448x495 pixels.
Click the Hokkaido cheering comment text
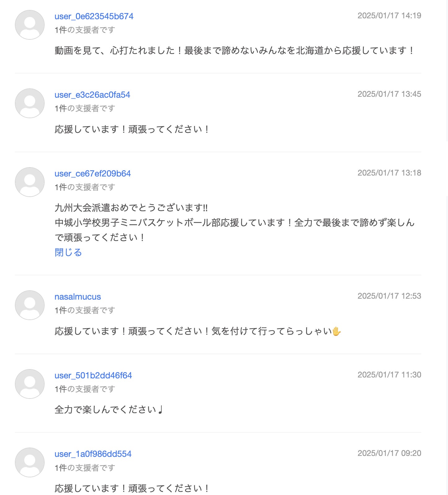tap(234, 51)
